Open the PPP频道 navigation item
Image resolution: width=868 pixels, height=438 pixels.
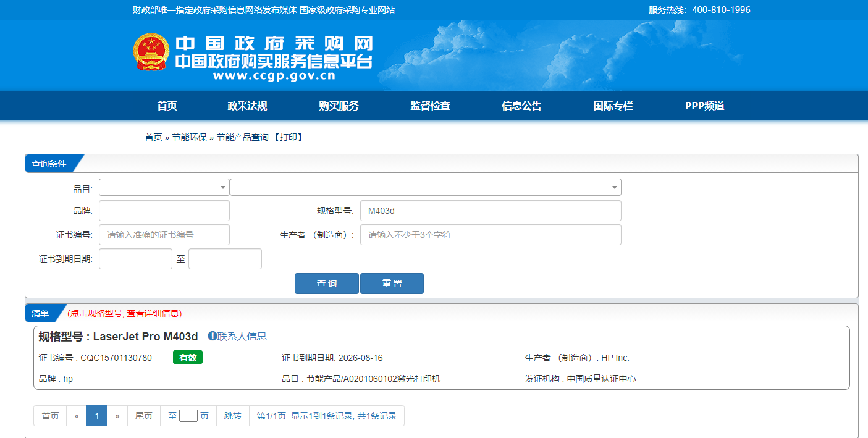pos(704,106)
